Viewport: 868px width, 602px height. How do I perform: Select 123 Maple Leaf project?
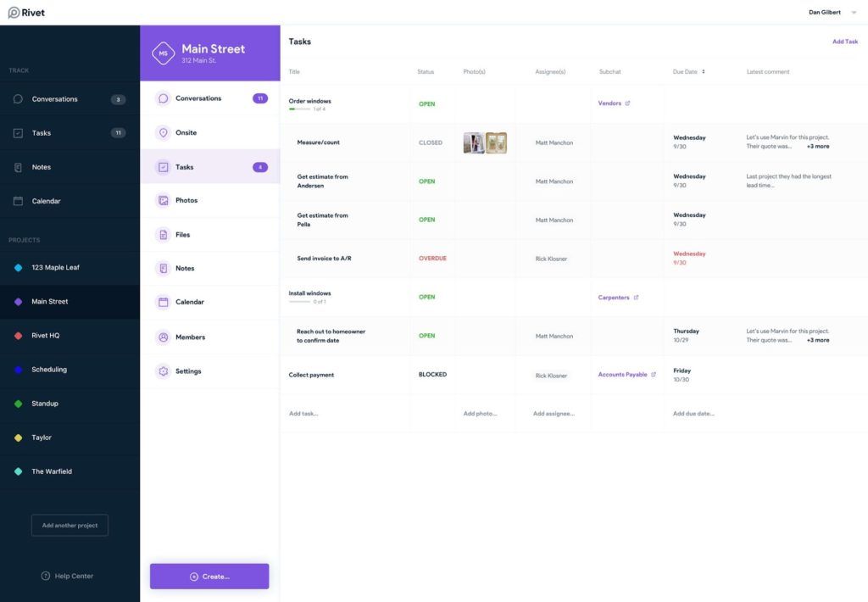[x=70, y=267]
